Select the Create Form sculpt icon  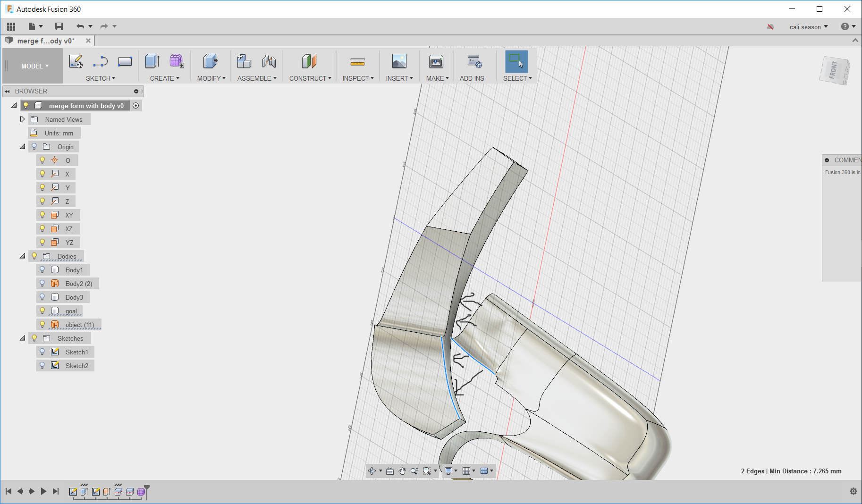(177, 61)
